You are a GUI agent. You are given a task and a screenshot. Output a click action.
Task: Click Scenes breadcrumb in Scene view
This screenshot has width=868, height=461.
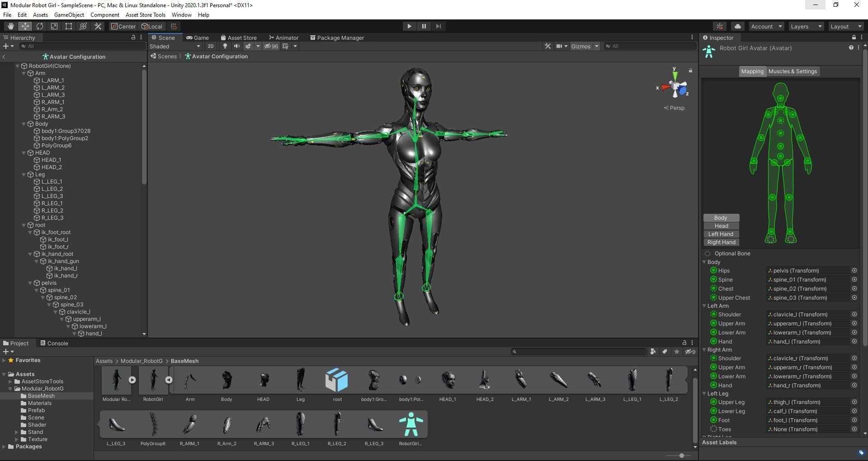pyautogui.click(x=164, y=56)
